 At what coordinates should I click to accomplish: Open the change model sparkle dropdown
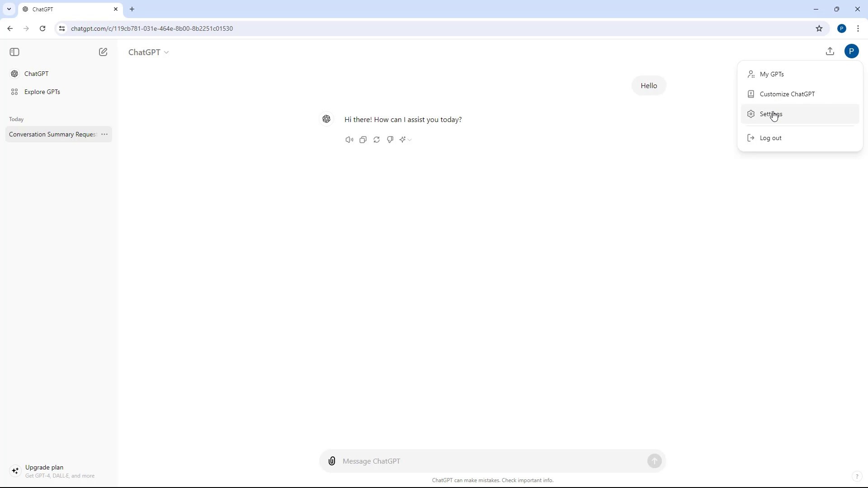click(406, 140)
